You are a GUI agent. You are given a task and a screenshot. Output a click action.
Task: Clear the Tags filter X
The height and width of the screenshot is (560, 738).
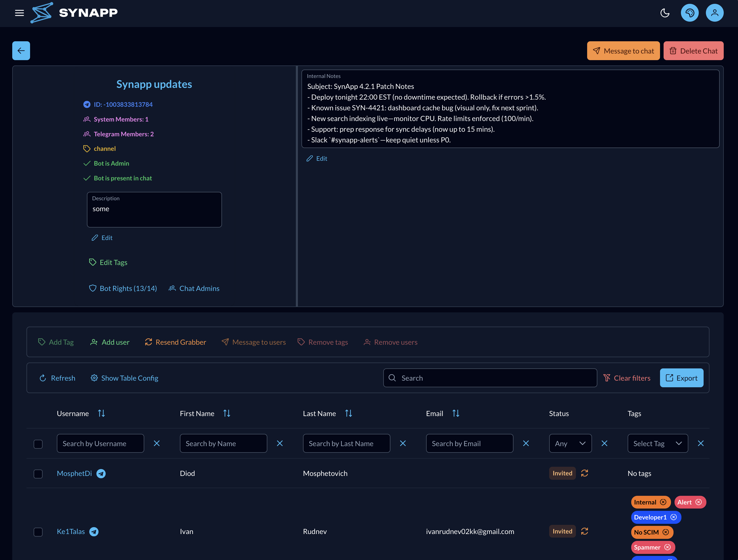tap(701, 443)
